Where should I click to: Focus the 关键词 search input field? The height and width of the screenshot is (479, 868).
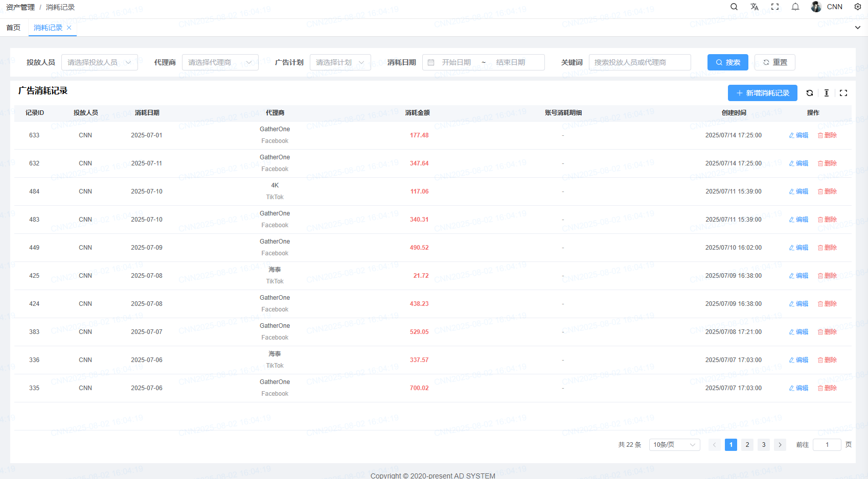coord(639,62)
